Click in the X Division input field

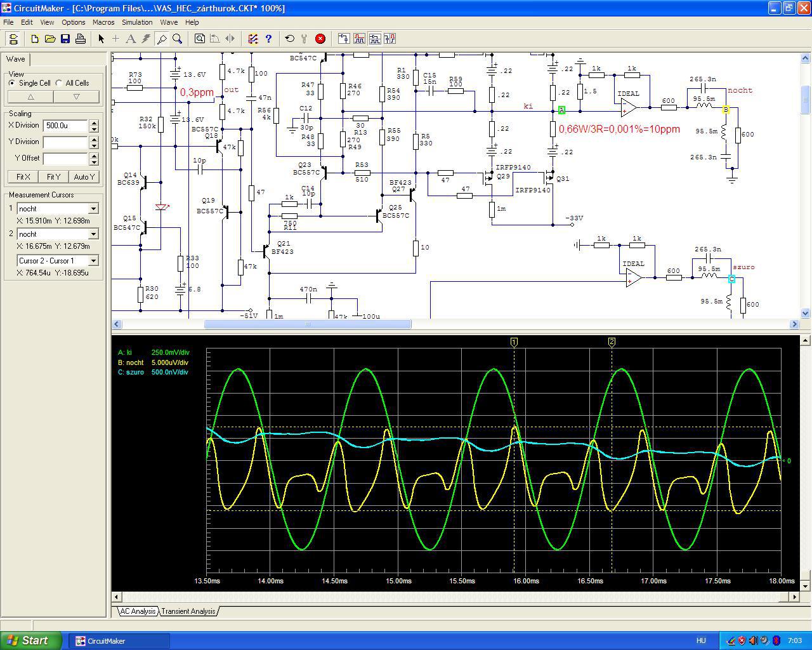[x=65, y=126]
